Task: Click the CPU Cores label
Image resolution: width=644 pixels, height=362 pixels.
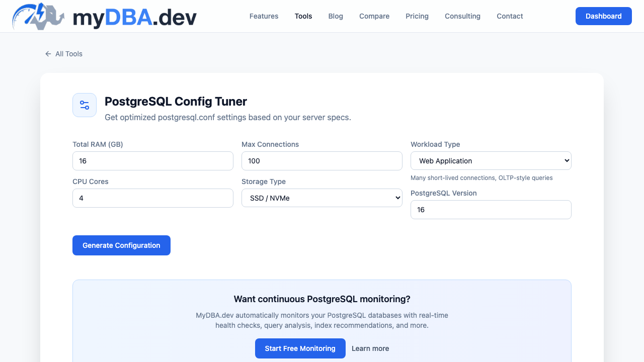Action: [91, 182]
